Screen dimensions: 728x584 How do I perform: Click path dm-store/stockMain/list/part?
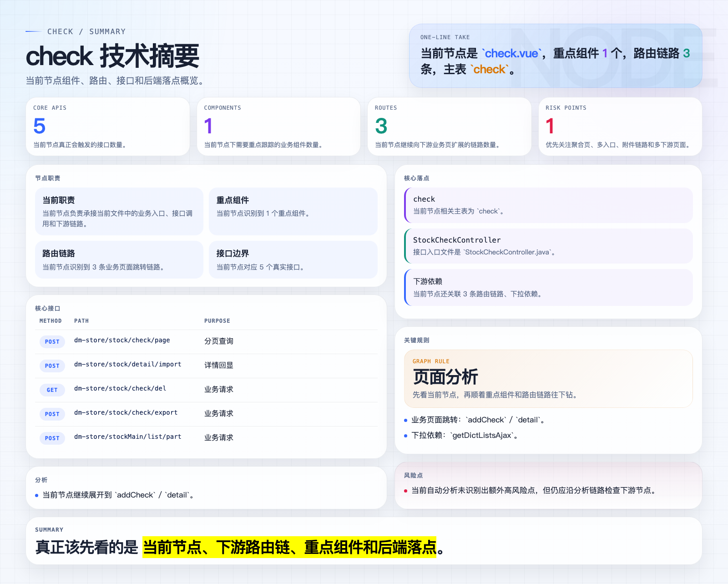[128, 437]
